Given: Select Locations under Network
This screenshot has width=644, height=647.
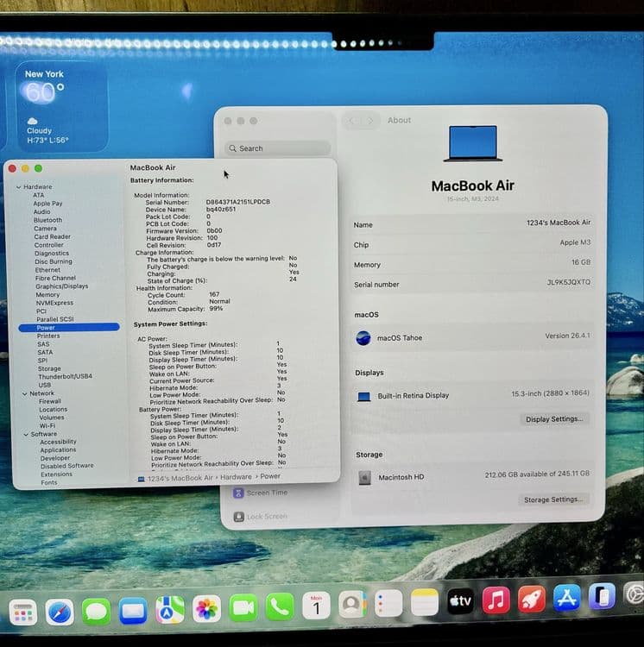Looking at the screenshot, I should click(x=54, y=409).
